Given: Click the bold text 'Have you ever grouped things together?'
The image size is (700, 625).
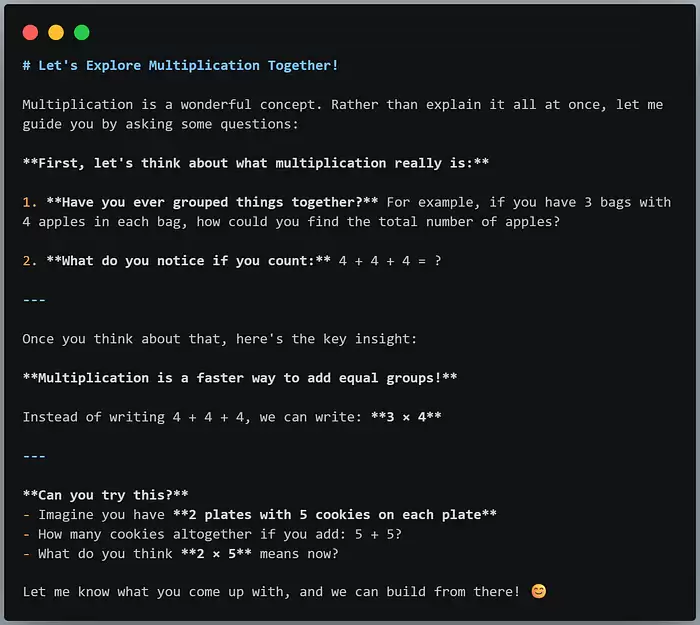Looking at the screenshot, I should click(x=212, y=202).
